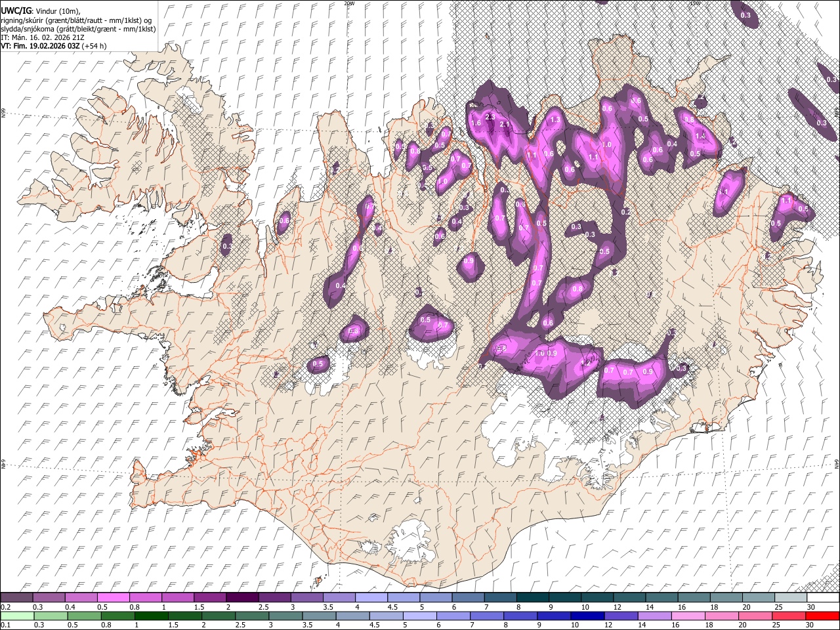Click the 0.2 label in the upper snow legend
This screenshot has height=630, width=840.
[x=5, y=607]
